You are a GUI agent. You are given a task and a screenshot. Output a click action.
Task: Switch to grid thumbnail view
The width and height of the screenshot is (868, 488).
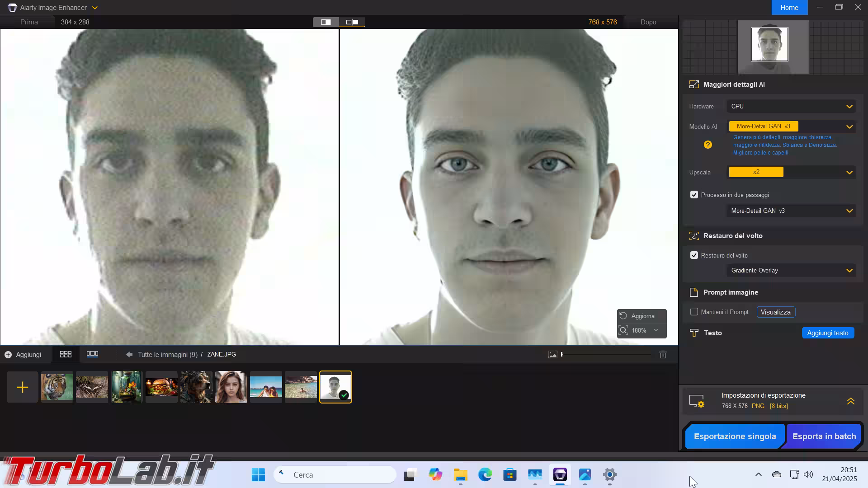point(66,355)
